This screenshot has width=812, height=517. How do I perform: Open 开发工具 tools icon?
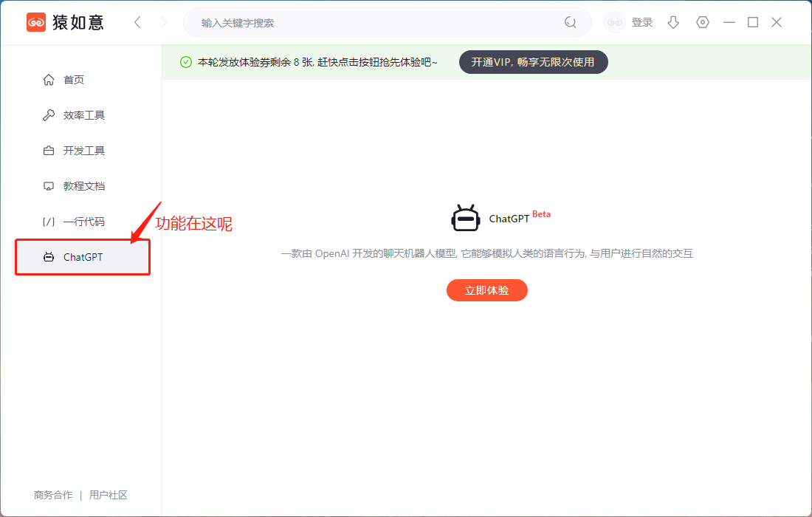(x=48, y=150)
